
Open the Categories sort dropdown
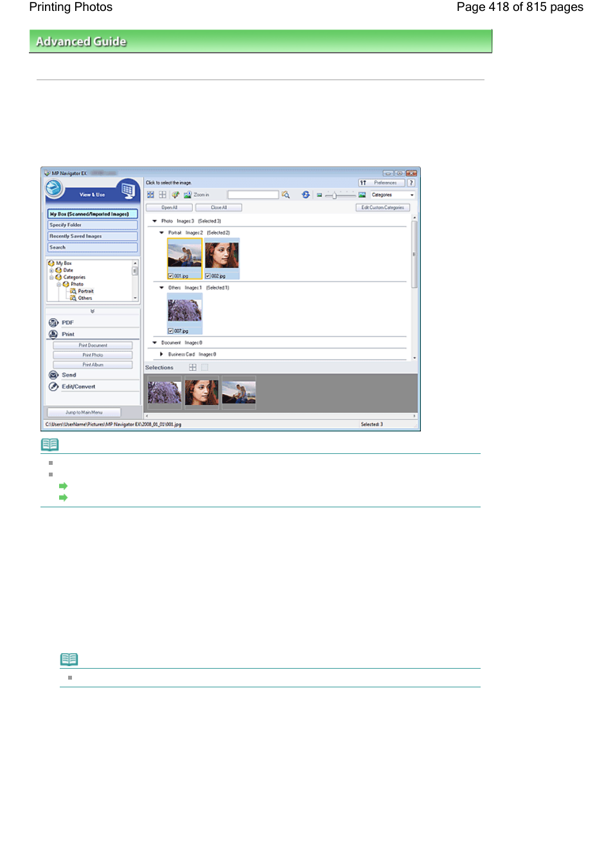point(393,195)
